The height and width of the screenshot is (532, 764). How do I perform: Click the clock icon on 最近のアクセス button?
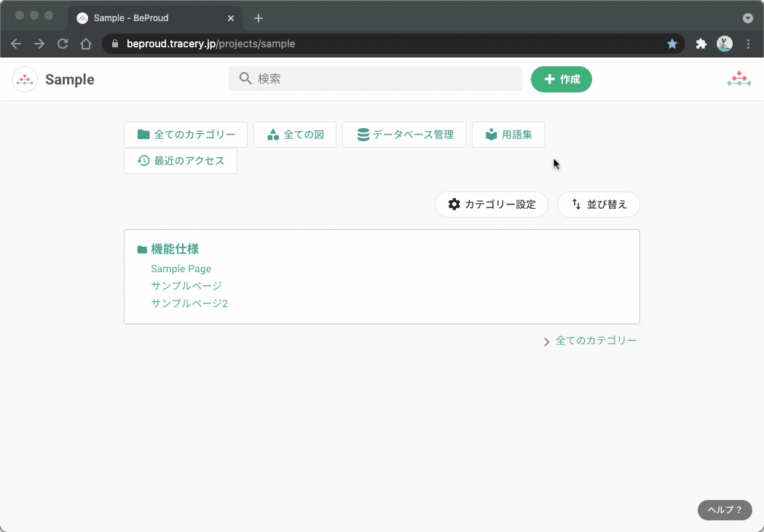[x=143, y=160]
